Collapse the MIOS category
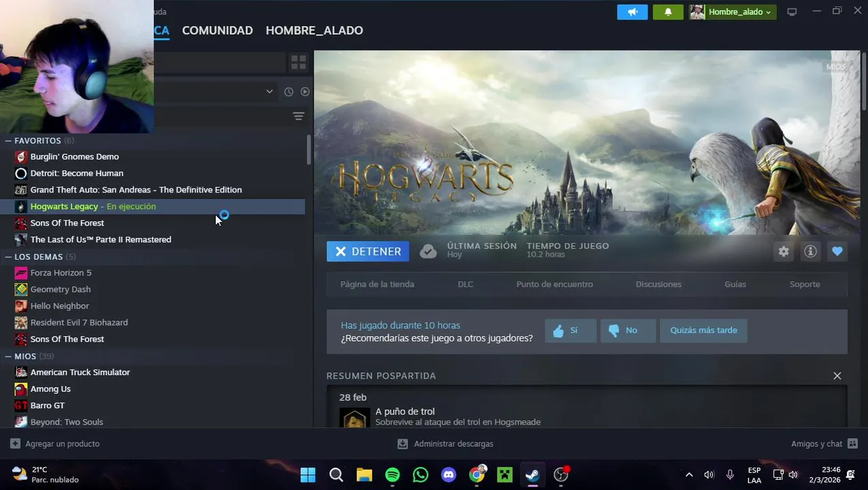 [x=8, y=356]
